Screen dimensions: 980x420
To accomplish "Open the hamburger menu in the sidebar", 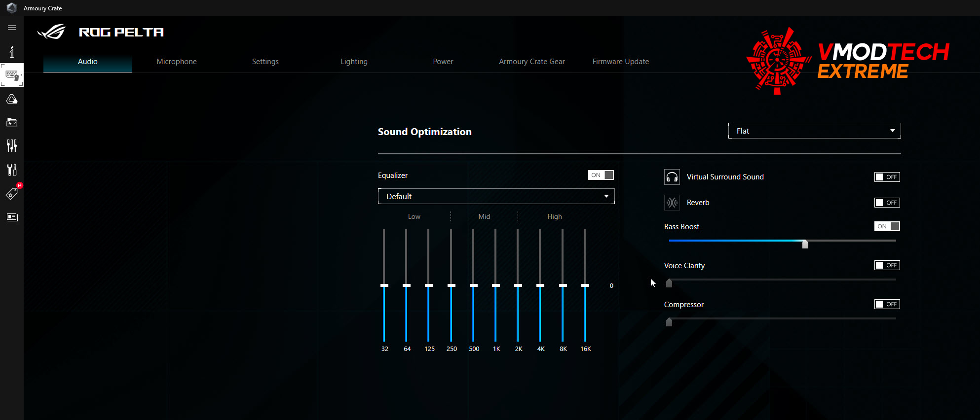I will 12,28.
